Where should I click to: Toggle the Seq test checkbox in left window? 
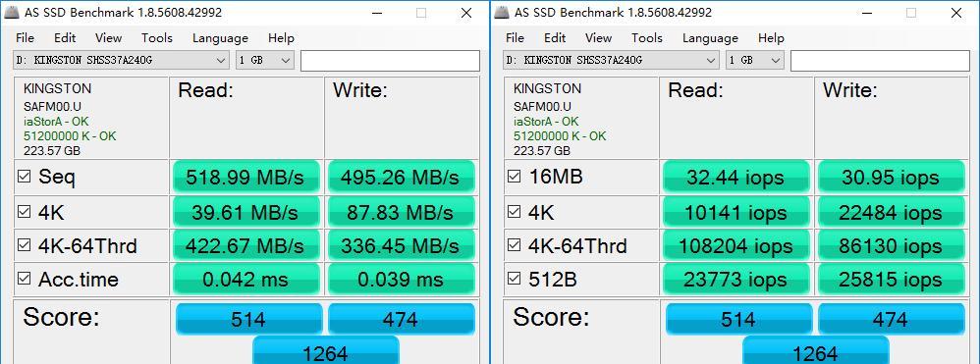pos(25,177)
